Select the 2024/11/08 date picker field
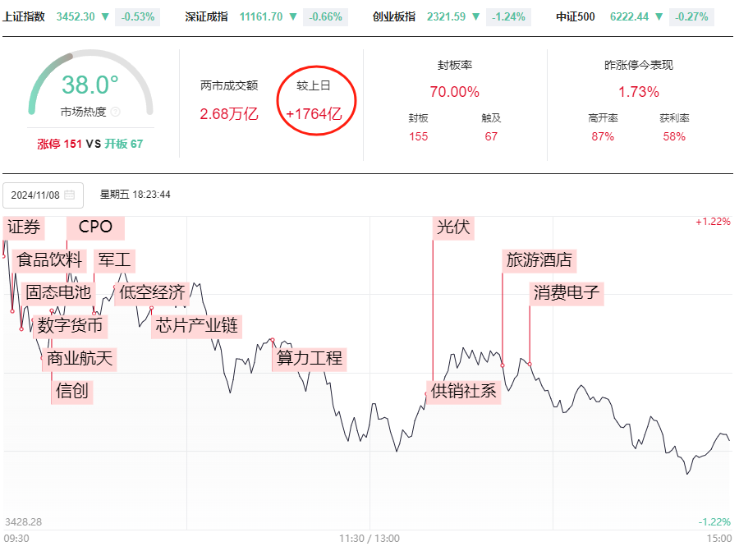The image size is (739, 560). pyautogui.click(x=43, y=195)
